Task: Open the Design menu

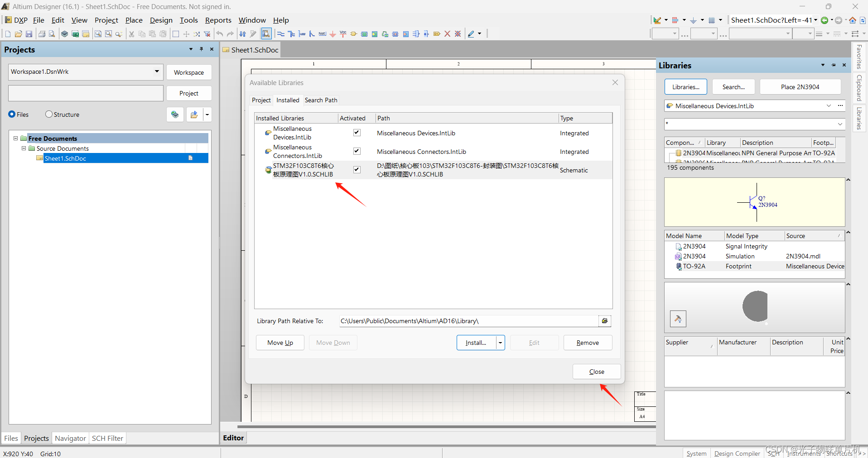Action: (161, 20)
